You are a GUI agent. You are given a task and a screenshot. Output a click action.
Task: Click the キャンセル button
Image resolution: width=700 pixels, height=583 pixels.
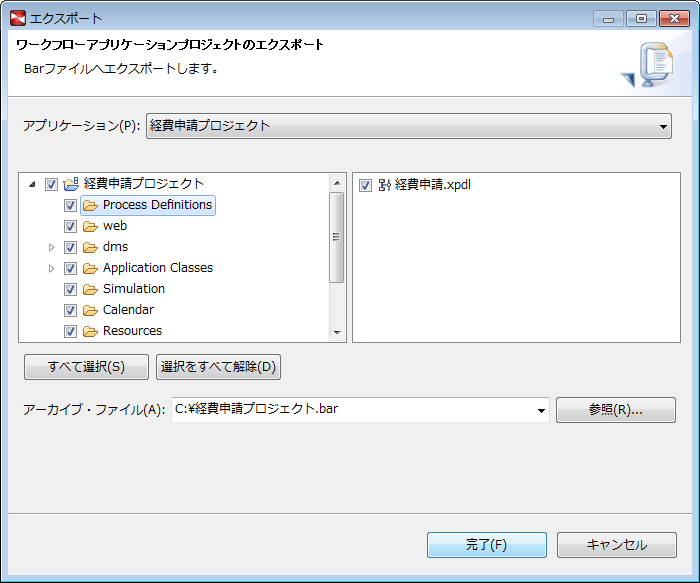pos(617,545)
